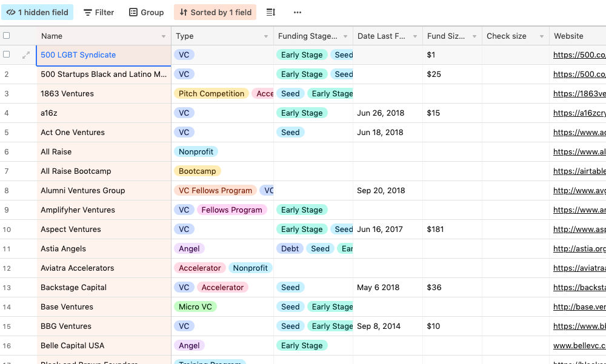Image resolution: width=606 pixels, height=364 pixels.
Task: Open the row height icon in toolbar
Action: tap(271, 12)
